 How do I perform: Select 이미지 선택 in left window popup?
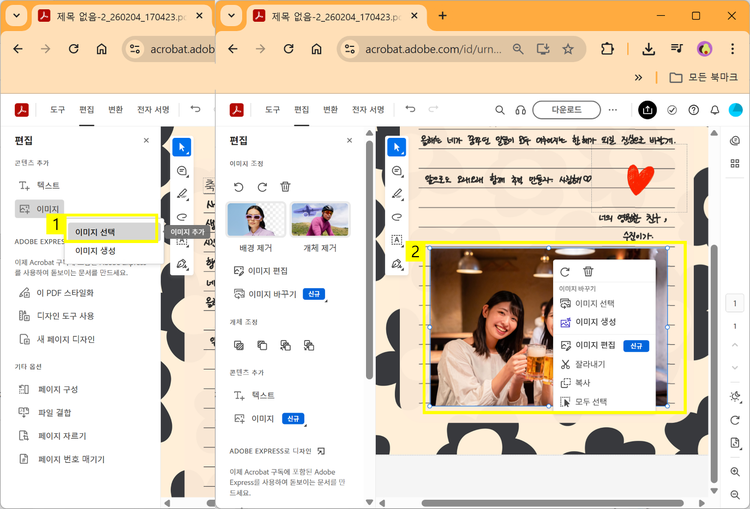tap(112, 232)
